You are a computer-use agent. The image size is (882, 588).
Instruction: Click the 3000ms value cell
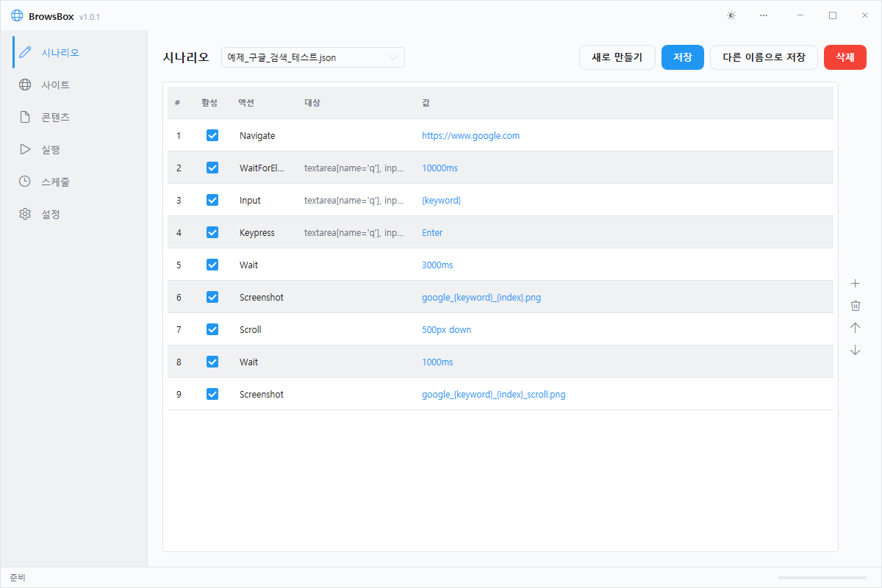click(x=437, y=265)
